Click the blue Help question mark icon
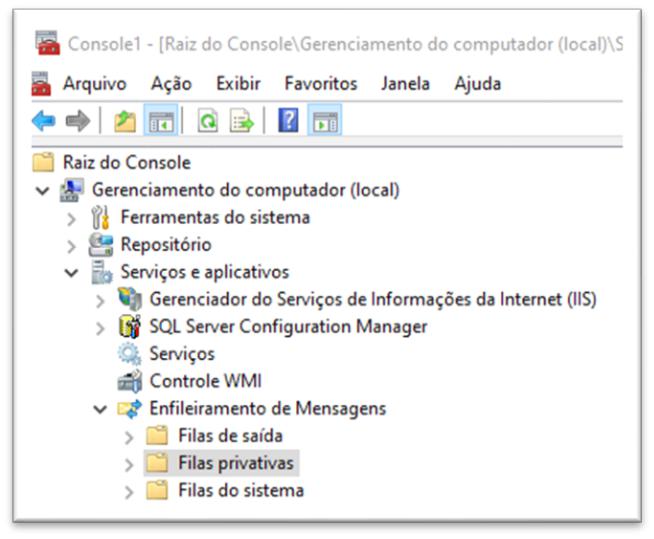654x539 pixels. click(289, 120)
